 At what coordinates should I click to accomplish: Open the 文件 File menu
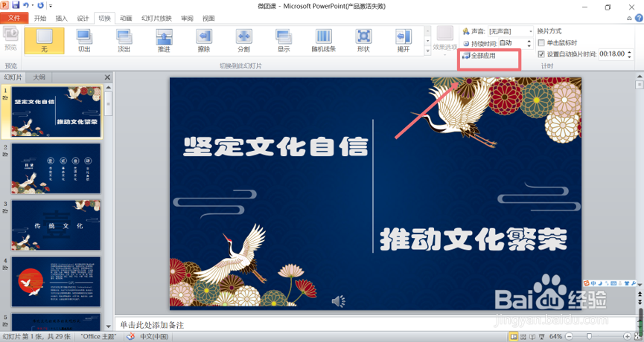pos(14,18)
